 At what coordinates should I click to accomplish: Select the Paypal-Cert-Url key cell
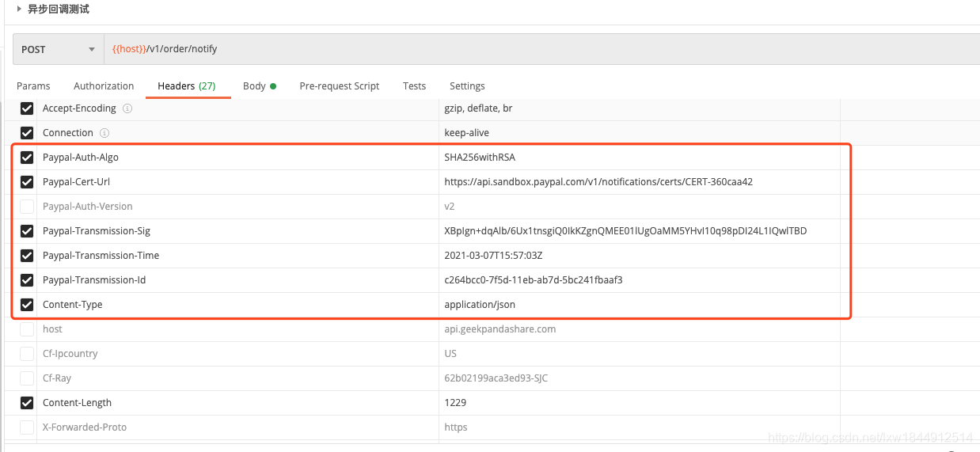click(x=237, y=182)
